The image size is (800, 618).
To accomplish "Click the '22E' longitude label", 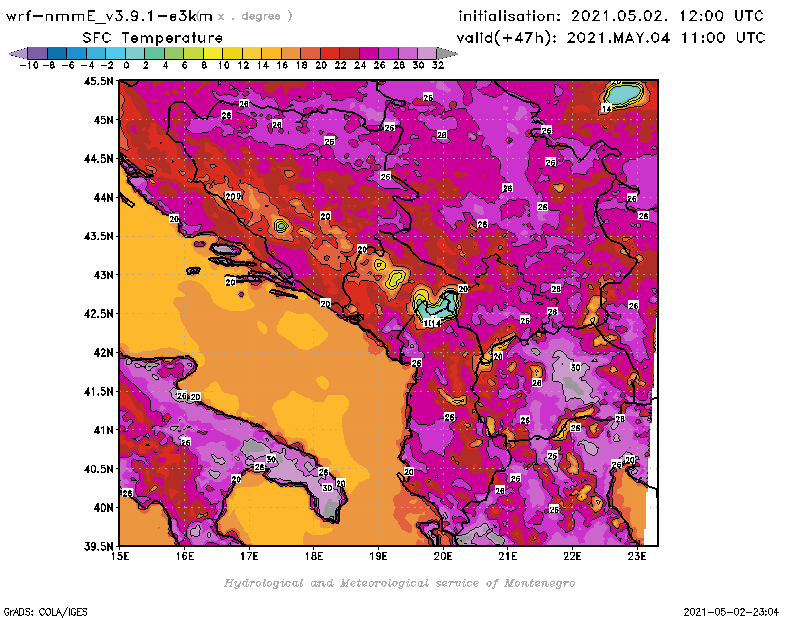I will (572, 556).
